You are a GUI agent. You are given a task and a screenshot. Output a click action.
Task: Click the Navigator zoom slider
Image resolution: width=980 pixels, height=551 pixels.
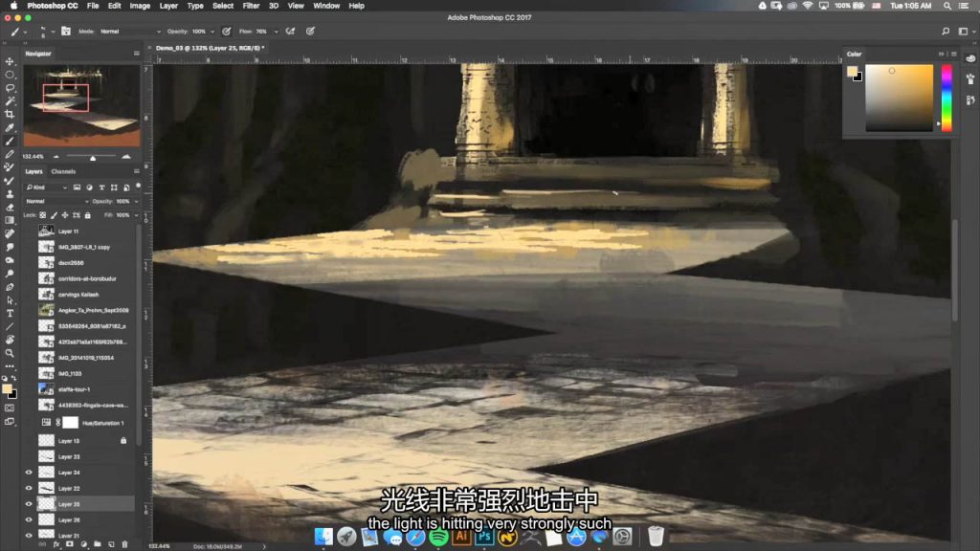(x=93, y=157)
